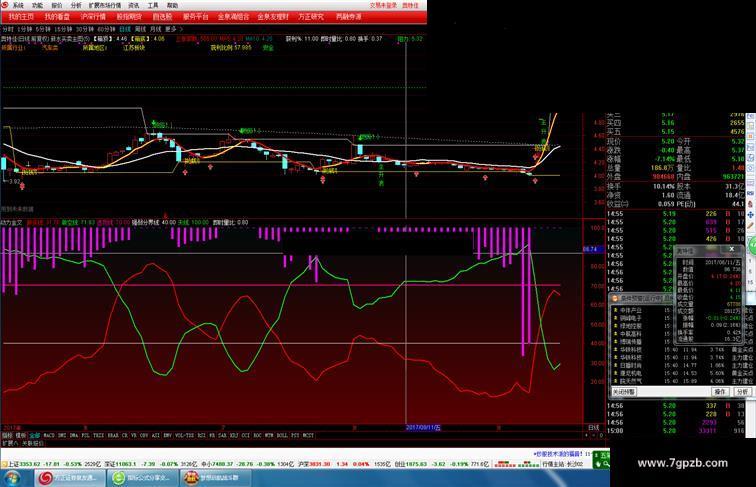Screen dimensions: 756x487
Task: Select the 1分钟 chart period
Action: pyautogui.click(x=24, y=29)
